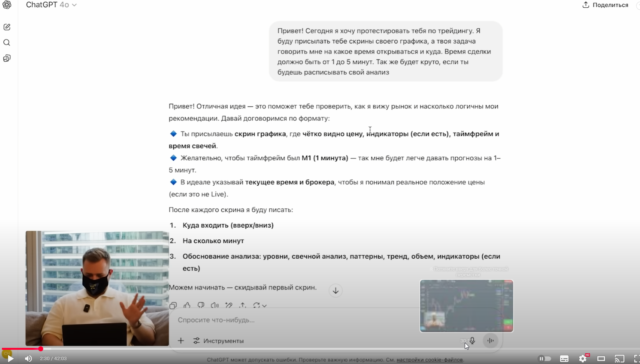The width and height of the screenshot is (640, 364).
Task: Toggle video subtitles button
Action: click(x=564, y=359)
